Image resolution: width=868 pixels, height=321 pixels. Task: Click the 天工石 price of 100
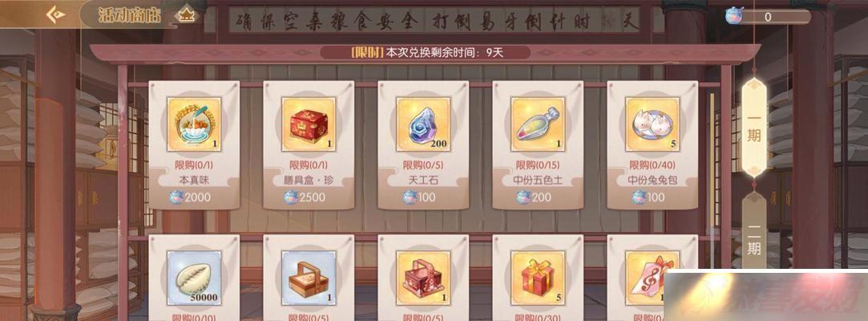(x=419, y=197)
